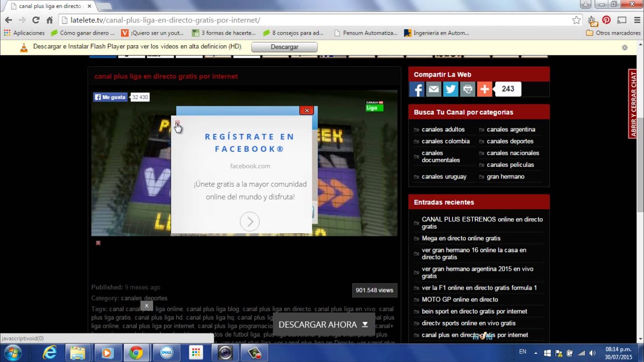Share the site on Twitter icon
Screen dimensions: 644x362
450,89
